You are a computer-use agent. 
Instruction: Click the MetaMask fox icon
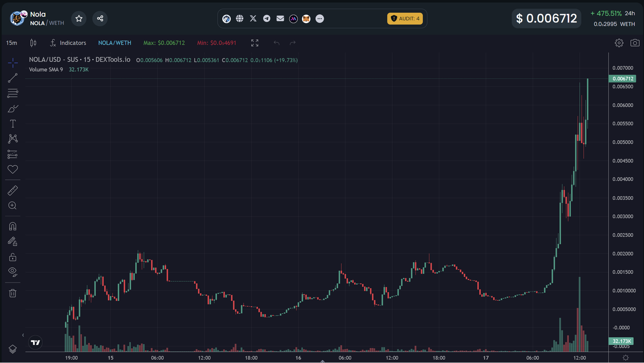click(x=306, y=18)
